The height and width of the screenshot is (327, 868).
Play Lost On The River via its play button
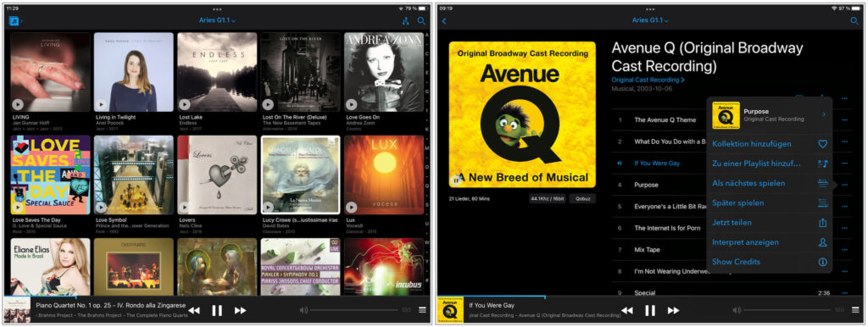(x=268, y=104)
